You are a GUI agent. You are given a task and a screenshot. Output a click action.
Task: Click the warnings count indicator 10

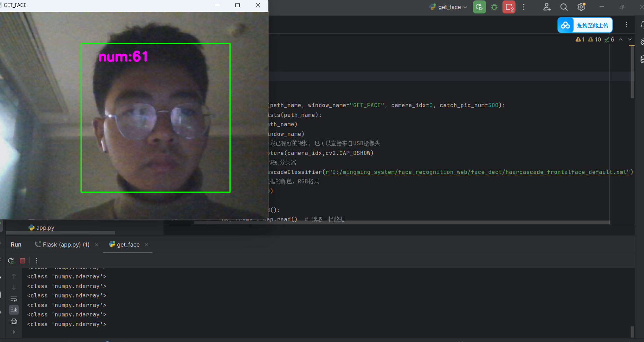tap(594, 39)
